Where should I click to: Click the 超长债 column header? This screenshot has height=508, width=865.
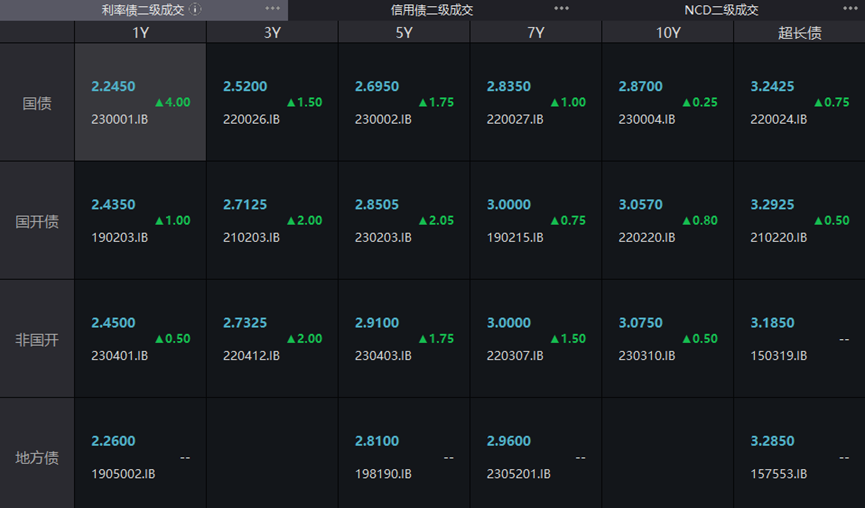799,33
